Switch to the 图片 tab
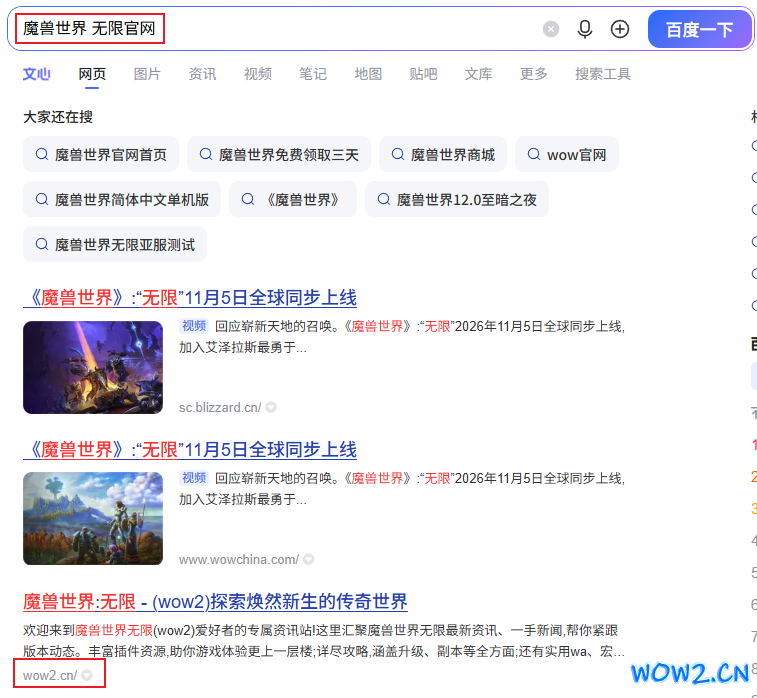Viewport: 757px width, 698px height. [x=147, y=74]
